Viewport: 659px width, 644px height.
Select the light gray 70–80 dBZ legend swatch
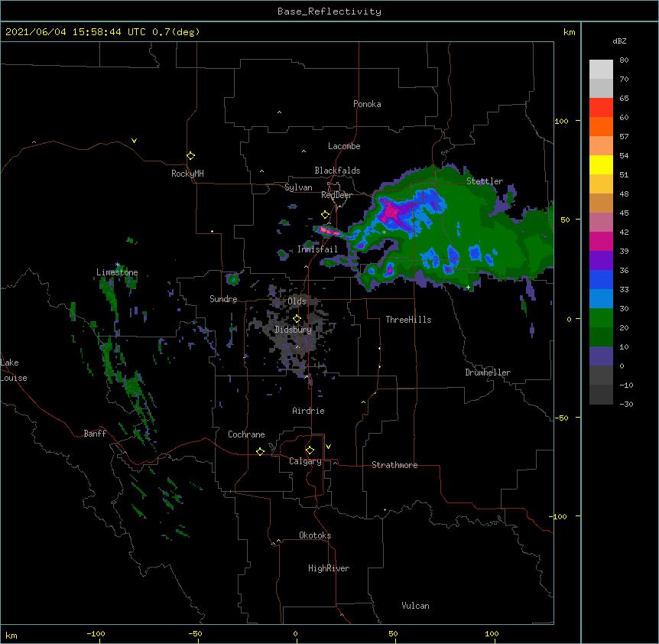pos(601,70)
